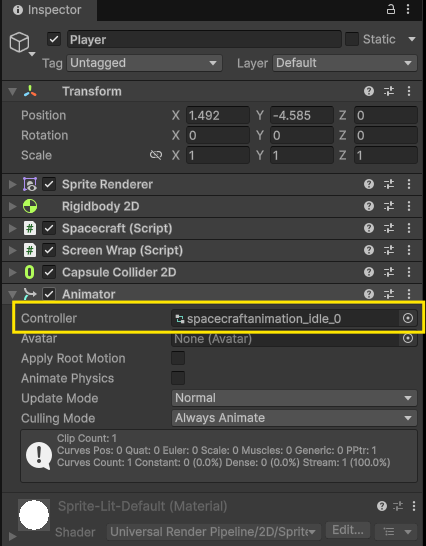Image resolution: width=426 pixels, height=546 pixels.
Task: Open the Tag dropdown
Action: pyautogui.click(x=145, y=63)
